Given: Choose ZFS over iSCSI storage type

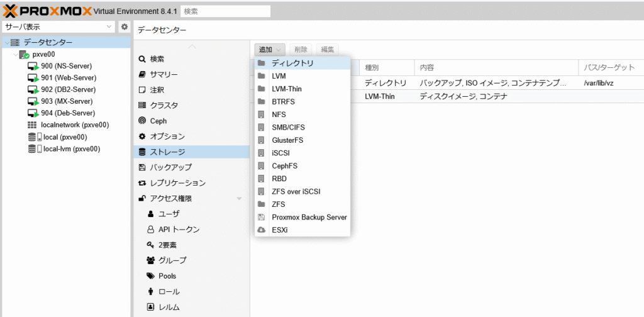Looking at the screenshot, I should 303,191.
